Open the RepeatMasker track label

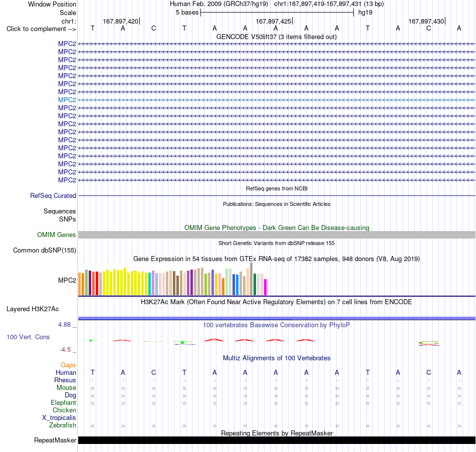(x=55, y=440)
